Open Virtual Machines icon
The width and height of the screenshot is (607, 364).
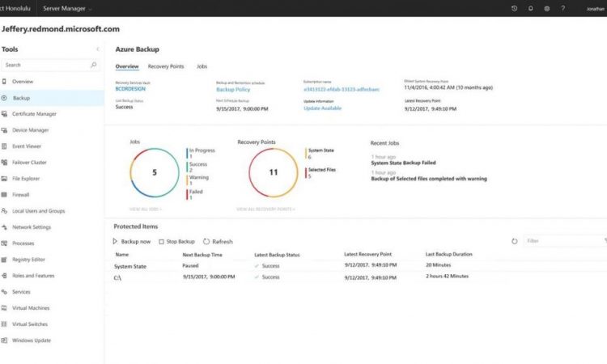[x=4, y=308]
